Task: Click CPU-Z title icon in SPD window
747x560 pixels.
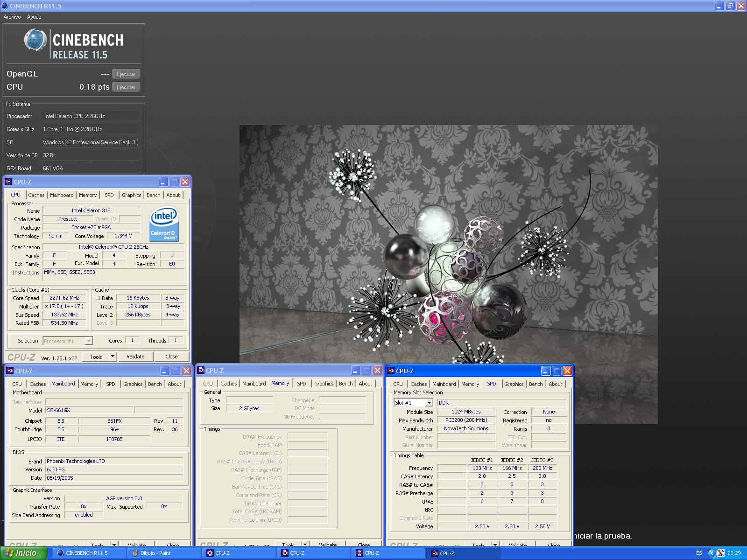Action: point(391,371)
